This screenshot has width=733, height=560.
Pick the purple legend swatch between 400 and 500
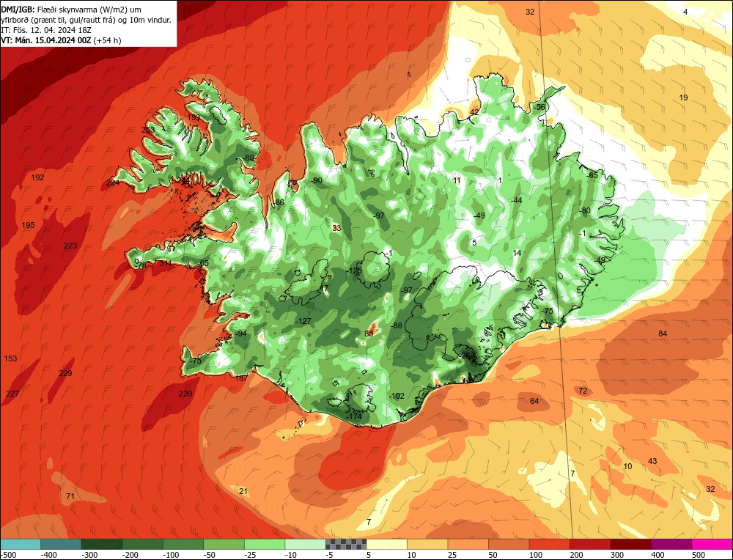(x=671, y=544)
